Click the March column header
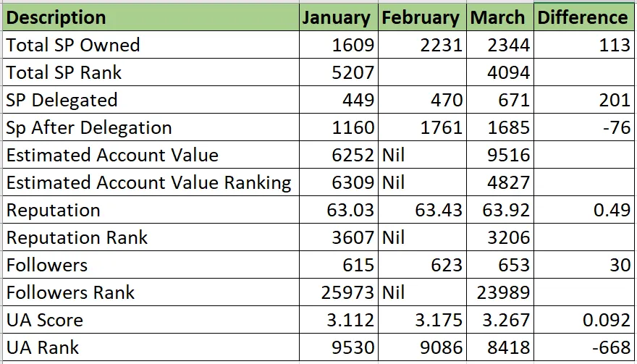 [x=498, y=17]
